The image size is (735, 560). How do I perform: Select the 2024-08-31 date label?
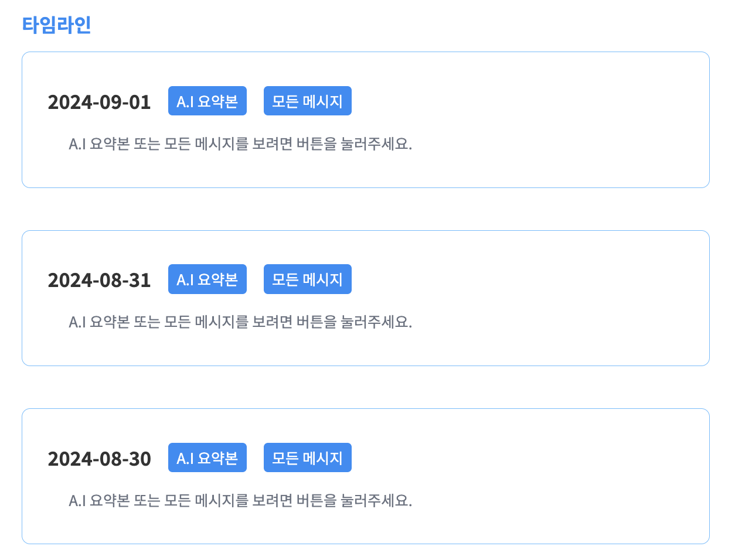click(99, 281)
